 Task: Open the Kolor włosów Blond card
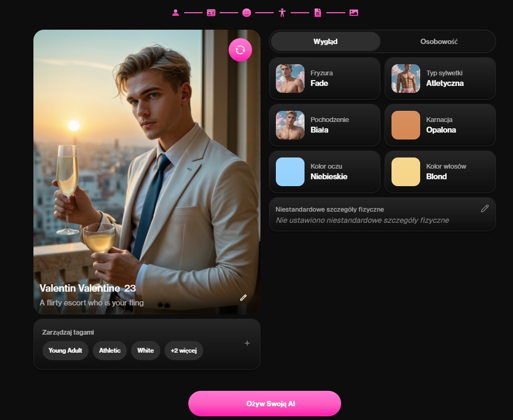tap(440, 172)
